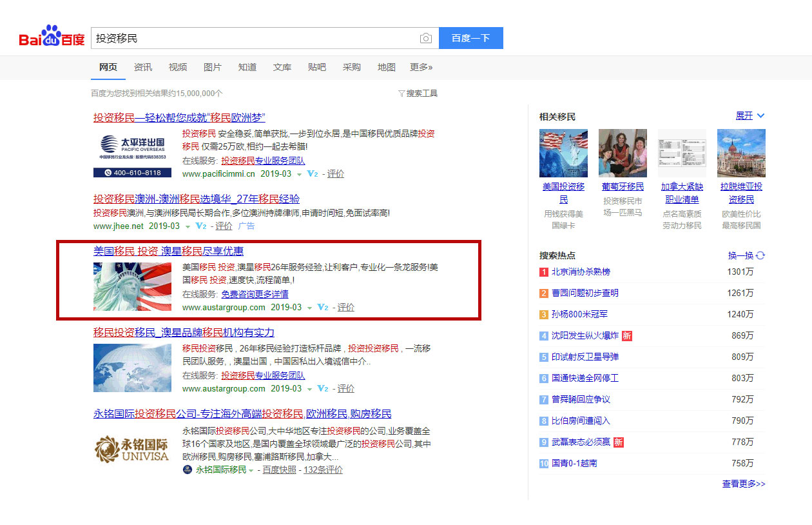
Task: Open hot search 孙杨800米冠军
Action: 579,314
